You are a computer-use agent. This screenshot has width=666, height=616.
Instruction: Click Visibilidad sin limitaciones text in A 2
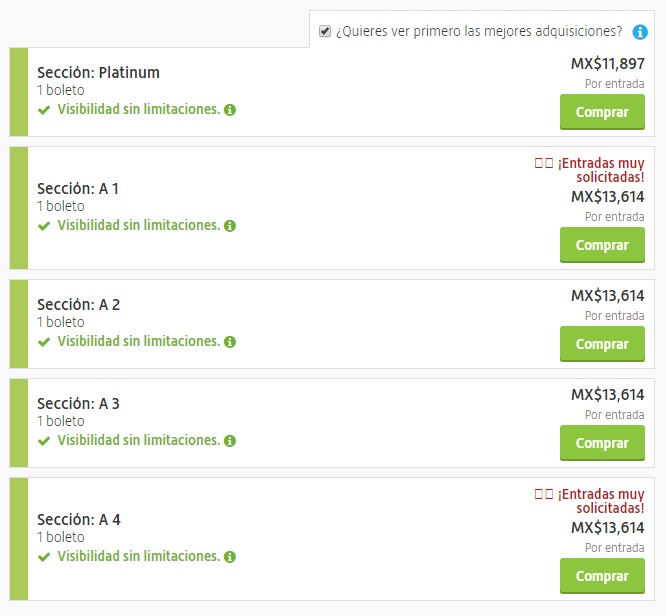(x=138, y=341)
